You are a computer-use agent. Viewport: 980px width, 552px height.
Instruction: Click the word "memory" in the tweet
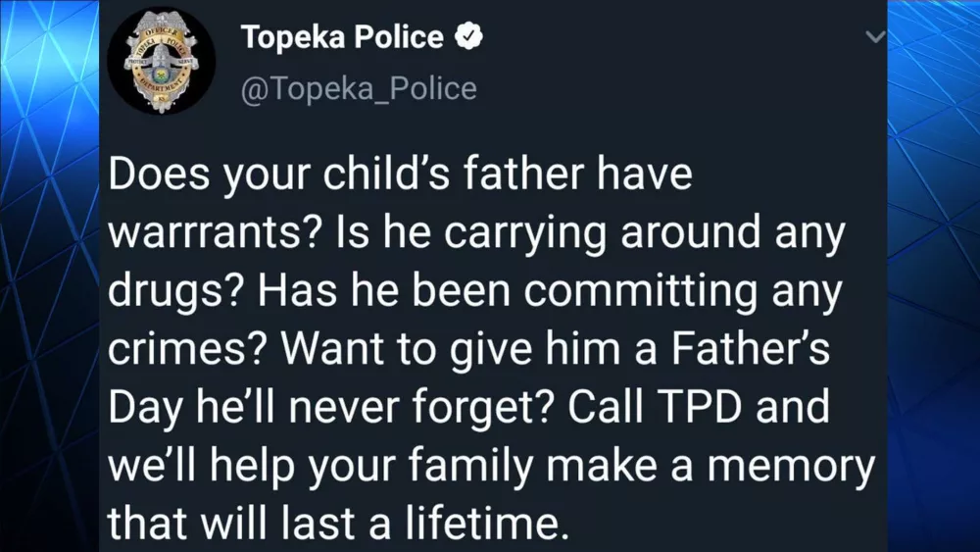click(x=791, y=465)
